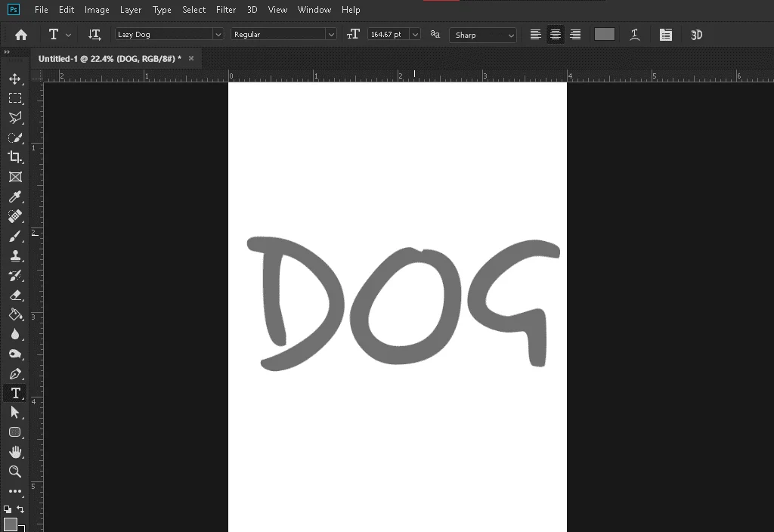
Task: Toggle text orientation button
Action: pos(94,35)
